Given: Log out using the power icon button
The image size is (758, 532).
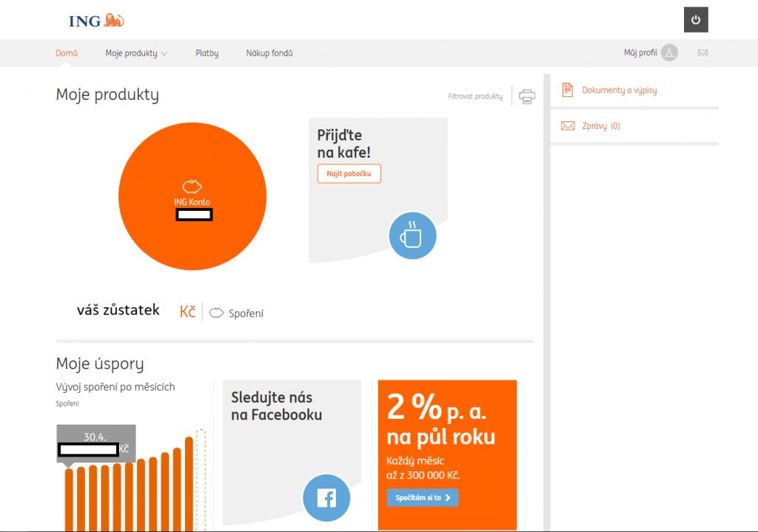Looking at the screenshot, I should 696,20.
